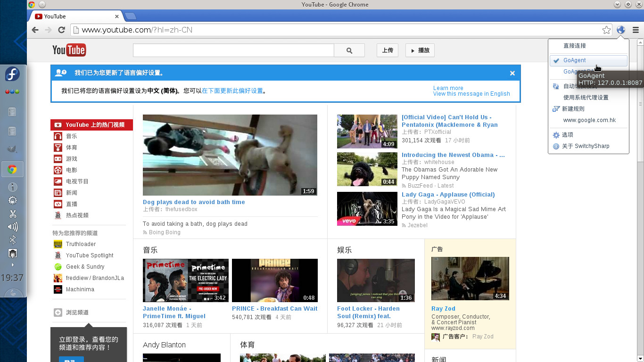Click the magnifier search button
The height and width of the screenshot is (362, 644).
[x=349, y=50]
